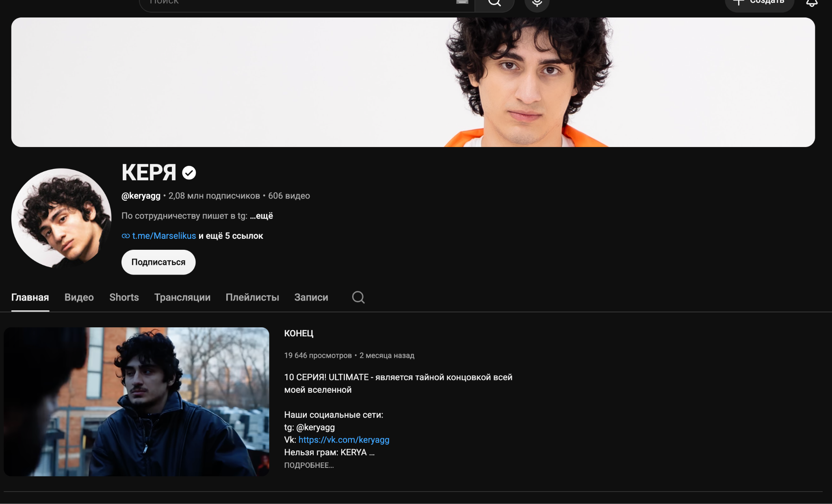Screen dimensions: 832x504
Task: Click the verified checkmark badge next to КЕРЯ
Action: [189, 173]
